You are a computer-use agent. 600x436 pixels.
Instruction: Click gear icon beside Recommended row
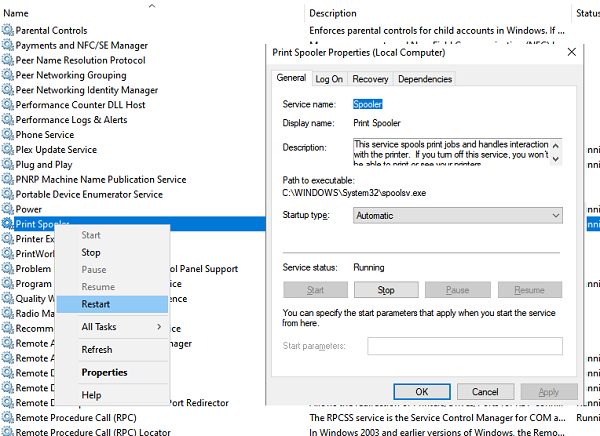click(7, 328)
